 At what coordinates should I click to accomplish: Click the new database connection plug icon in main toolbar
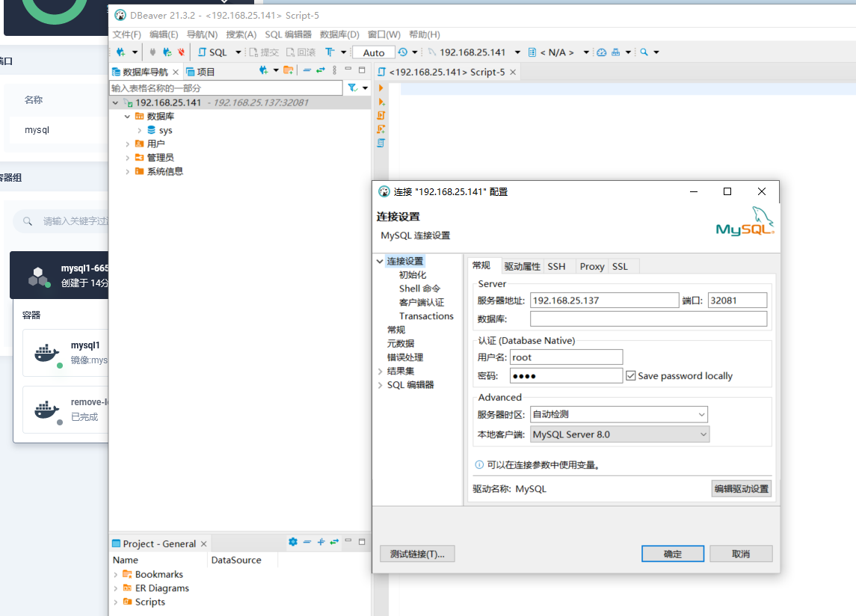tap(120, 52)
